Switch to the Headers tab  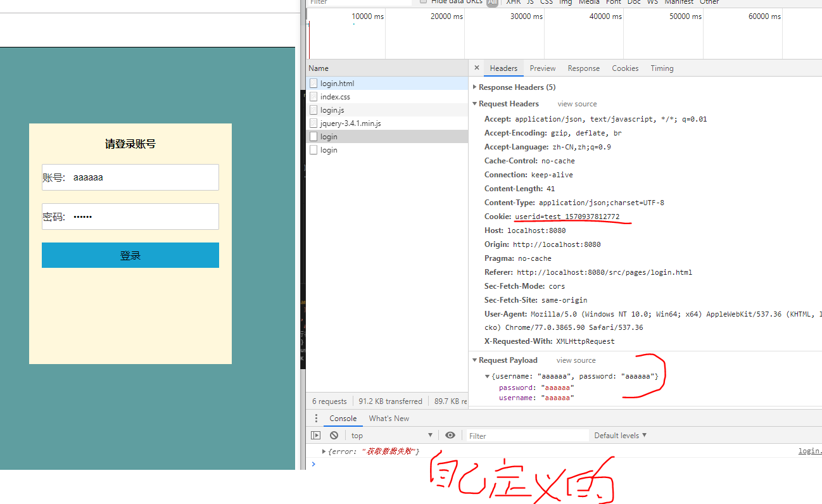[503, 68]
